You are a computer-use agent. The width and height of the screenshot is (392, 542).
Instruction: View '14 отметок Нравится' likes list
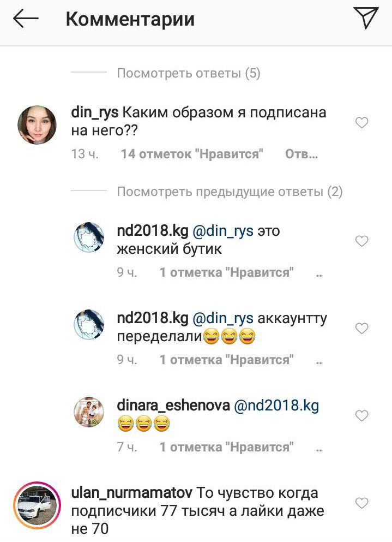(x=192, y=154)
